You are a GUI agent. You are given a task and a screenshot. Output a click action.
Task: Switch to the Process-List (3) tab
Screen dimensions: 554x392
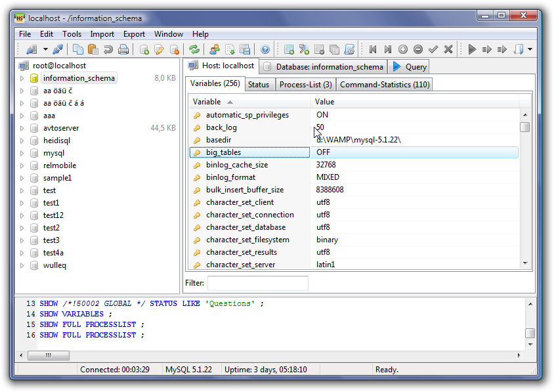(305, 85)
